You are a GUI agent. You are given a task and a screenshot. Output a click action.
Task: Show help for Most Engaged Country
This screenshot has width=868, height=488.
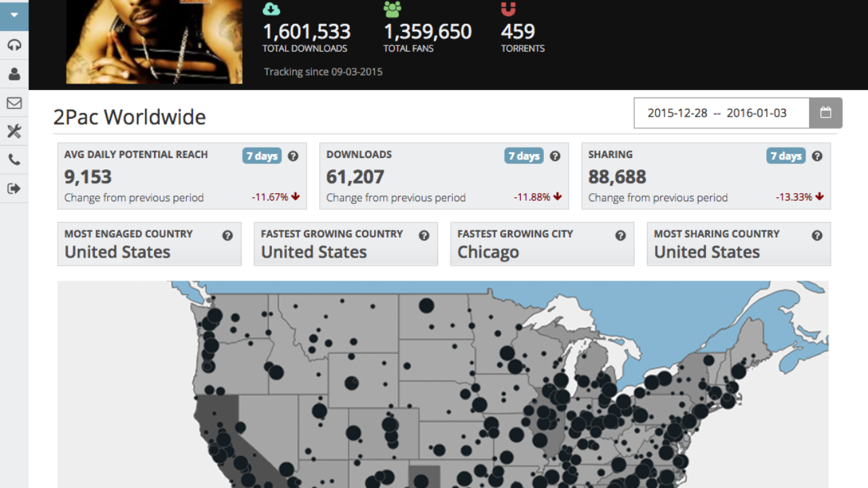pyautogui.click(x=227, y=235)
